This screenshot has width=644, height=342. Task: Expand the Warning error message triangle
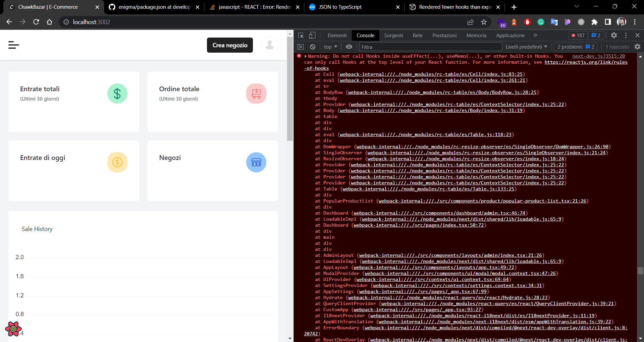click(306, 56)
